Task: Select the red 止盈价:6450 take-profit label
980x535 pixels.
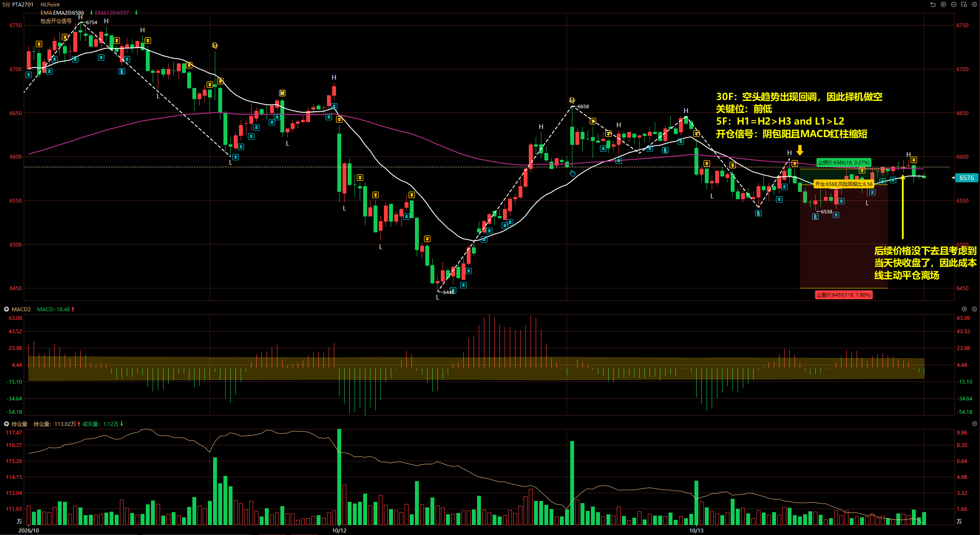Action: (x=844, y=295)
